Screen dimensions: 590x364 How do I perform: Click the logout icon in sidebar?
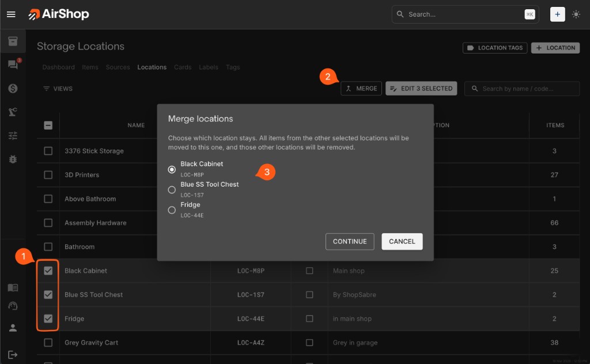tap(13, 354)
